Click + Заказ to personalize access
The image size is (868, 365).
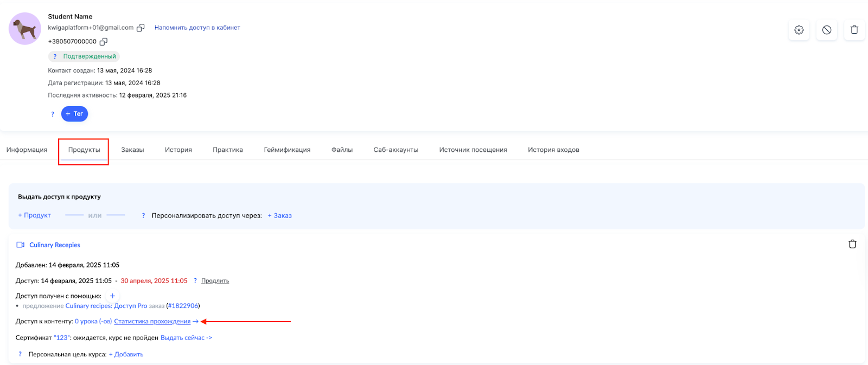coord(279,215)
